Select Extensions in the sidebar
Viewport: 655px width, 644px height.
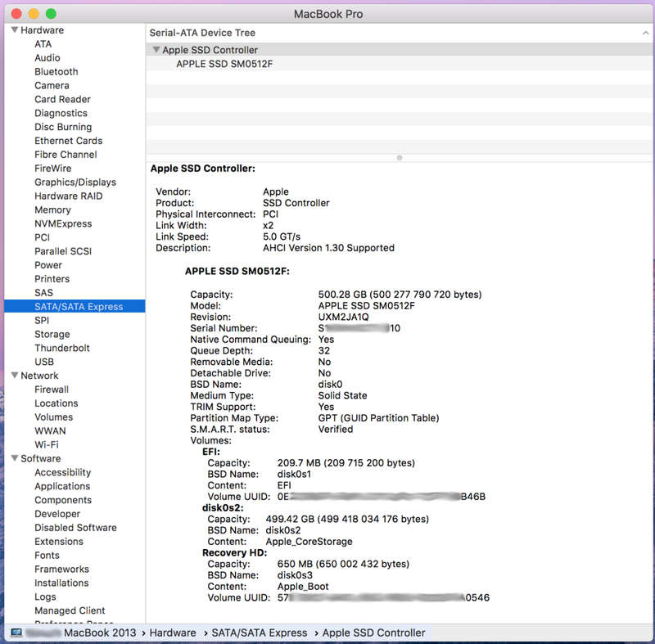click(x=59, y=541)
